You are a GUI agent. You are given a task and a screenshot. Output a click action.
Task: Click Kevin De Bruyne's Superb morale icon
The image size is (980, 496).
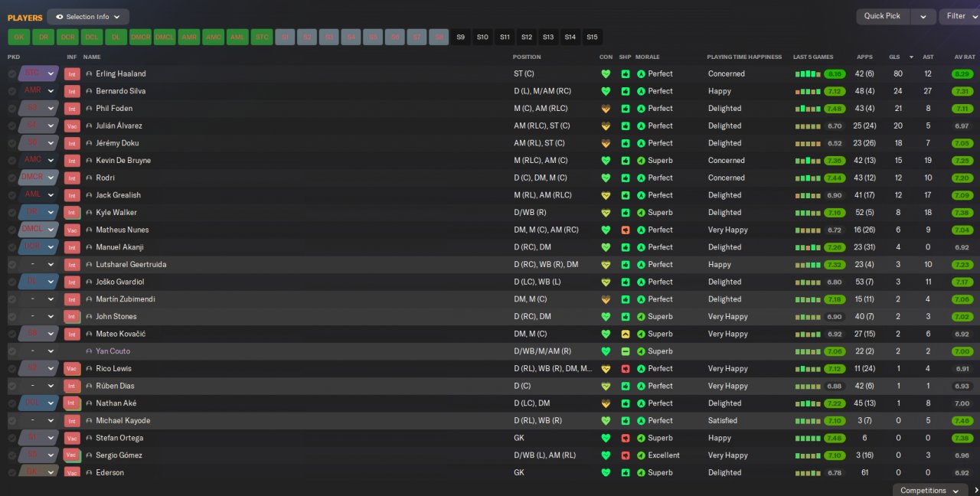pos(641,161)
